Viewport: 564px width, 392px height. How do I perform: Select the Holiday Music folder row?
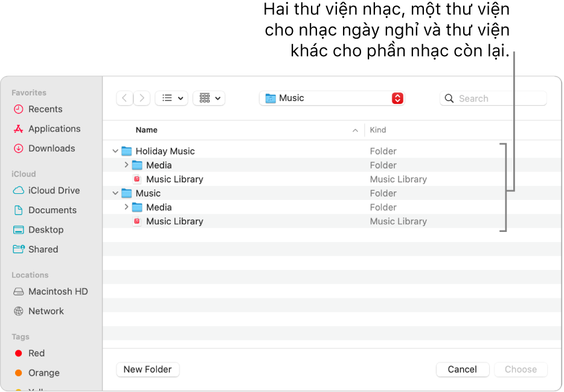[x=332, y=151]
